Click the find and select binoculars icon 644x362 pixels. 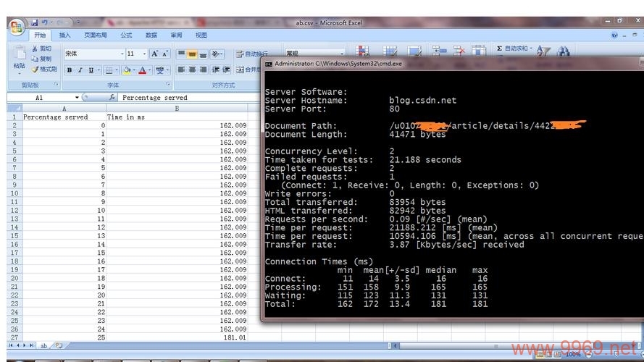click(x=563, y=51)
